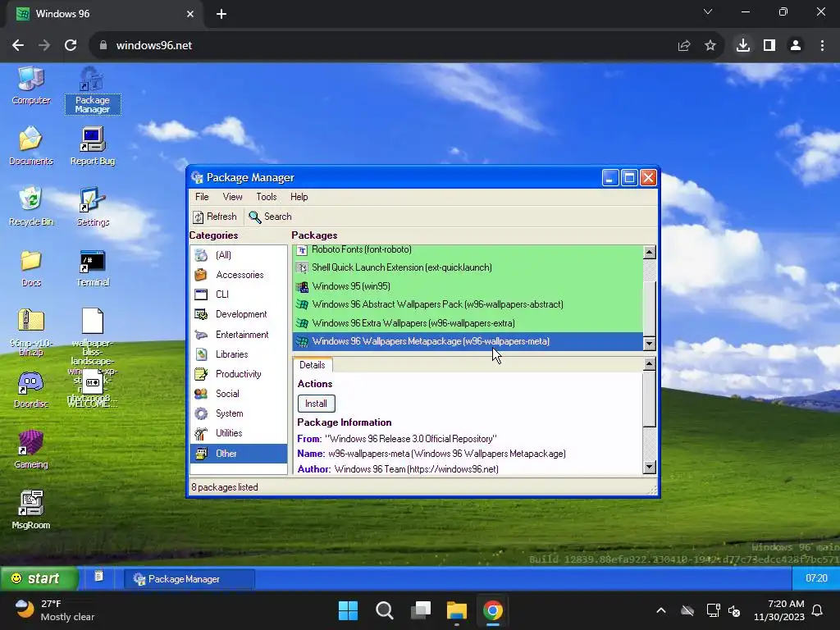
Task: Click details pane scroll up arrow
Action: coord(650,364)
